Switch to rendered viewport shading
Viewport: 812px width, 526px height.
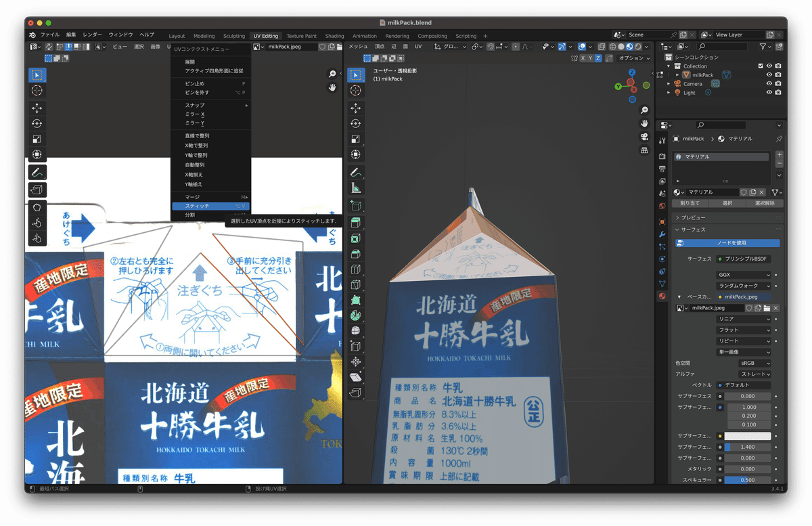(639, 47)
